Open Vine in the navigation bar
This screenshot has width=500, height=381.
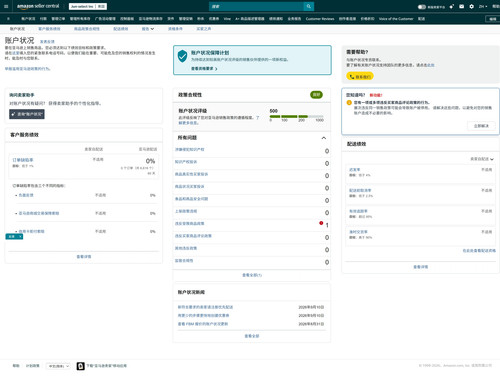227,19
